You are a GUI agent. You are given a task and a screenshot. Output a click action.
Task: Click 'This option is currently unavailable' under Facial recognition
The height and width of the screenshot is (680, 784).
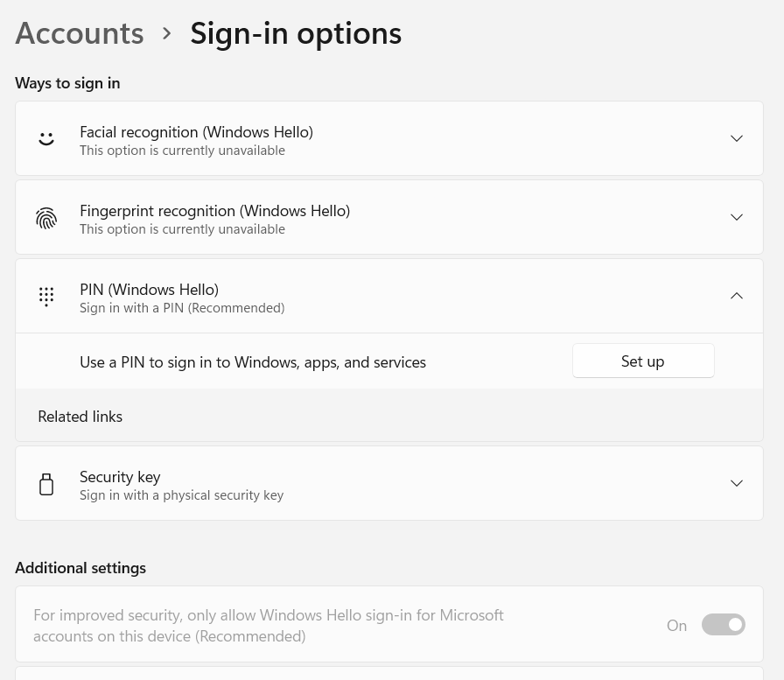click(x=183, y=151)
